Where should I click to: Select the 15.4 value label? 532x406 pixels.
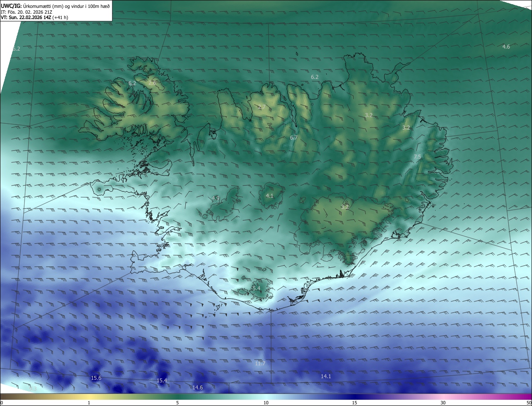162,380
